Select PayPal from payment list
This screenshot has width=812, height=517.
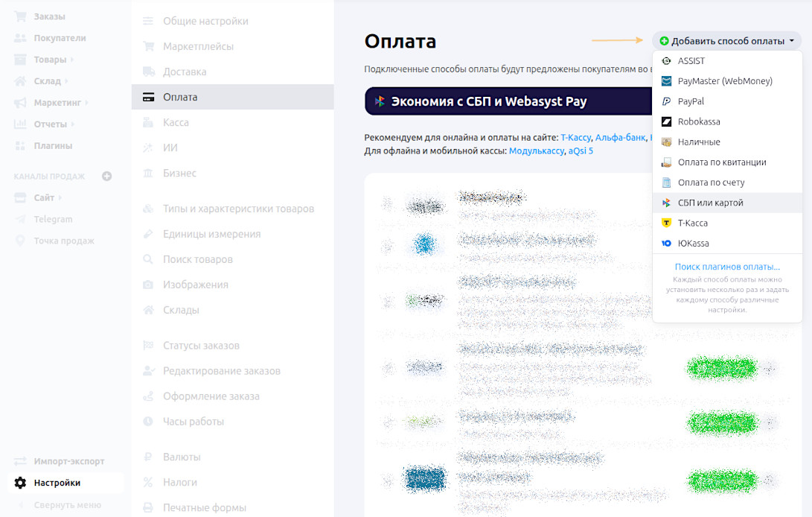(x=690, y=101)
